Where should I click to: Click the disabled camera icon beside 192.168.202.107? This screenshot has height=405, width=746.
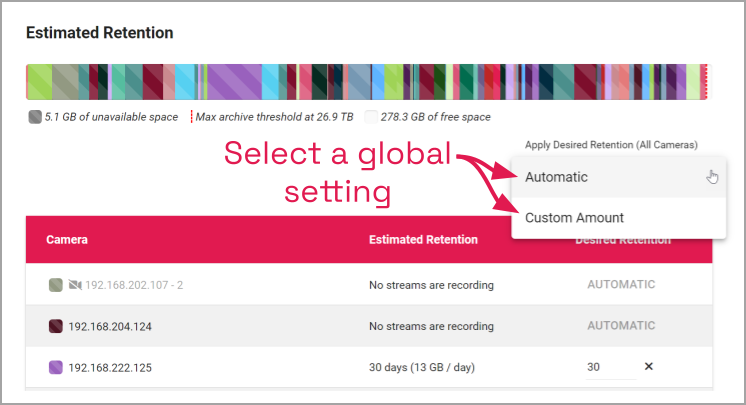(75, 285)
